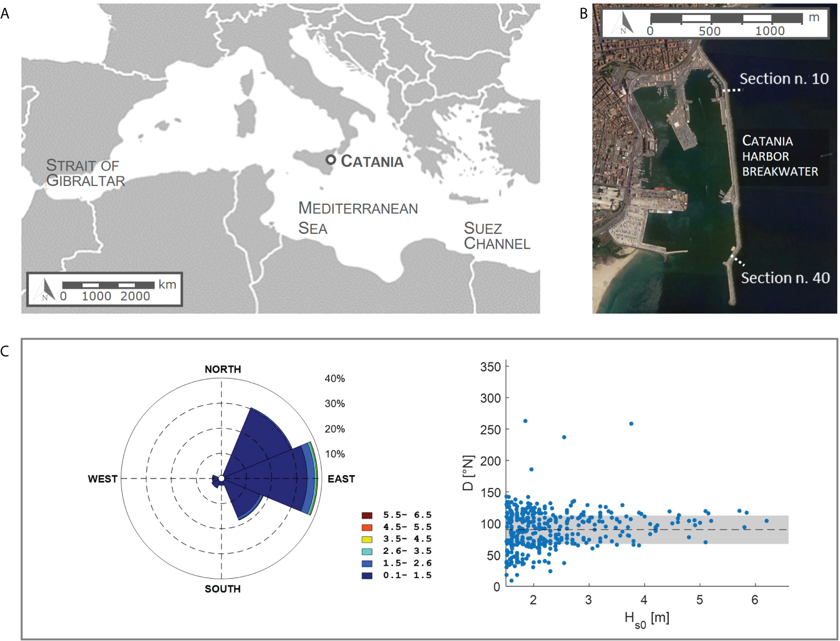Click the NORTH label on wave rose
840x641 pixels.
pyautogui.click(x=222, y=369)
